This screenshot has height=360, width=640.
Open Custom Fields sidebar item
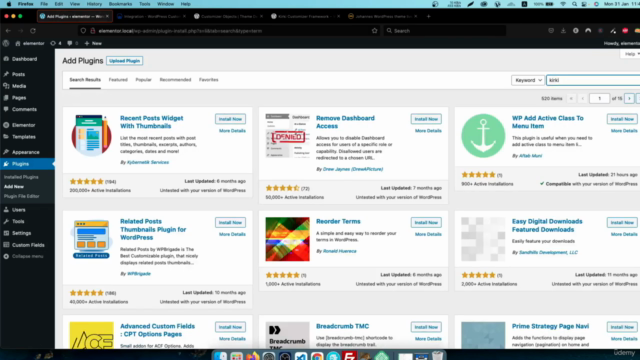(x=27, y=245)
